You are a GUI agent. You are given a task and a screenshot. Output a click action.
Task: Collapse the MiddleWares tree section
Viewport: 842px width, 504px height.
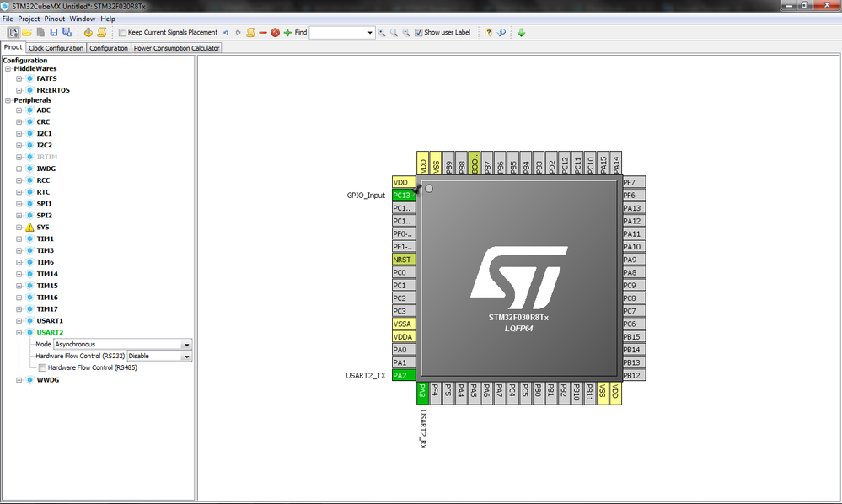point(8,69)
